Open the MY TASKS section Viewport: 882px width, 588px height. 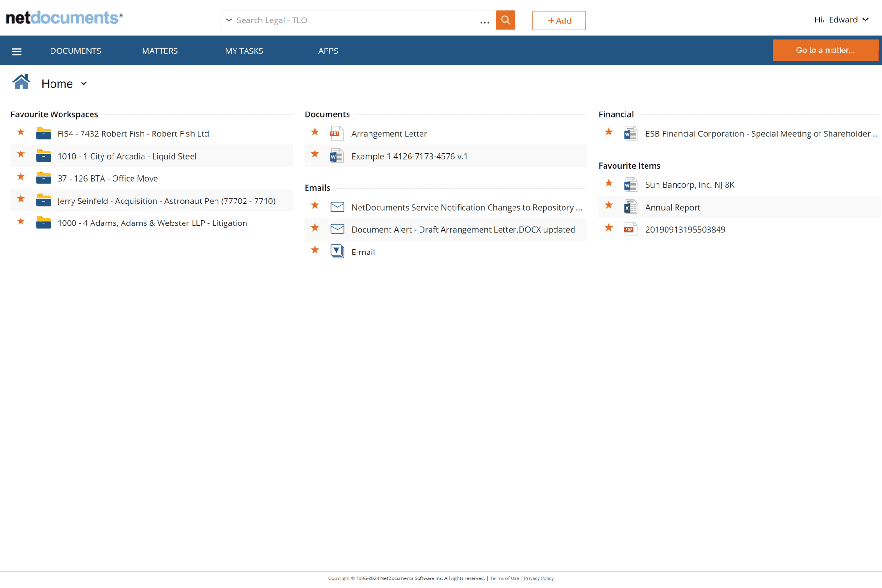244,51
